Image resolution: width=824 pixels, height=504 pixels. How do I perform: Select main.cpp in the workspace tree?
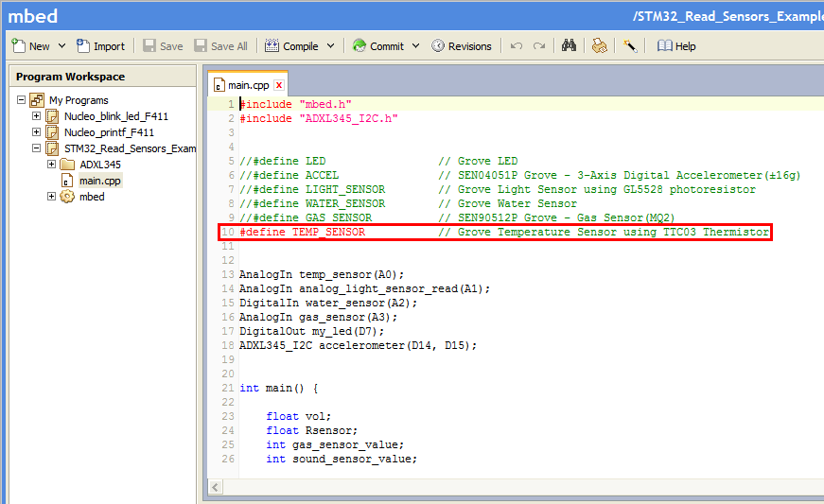pos(99,181)
